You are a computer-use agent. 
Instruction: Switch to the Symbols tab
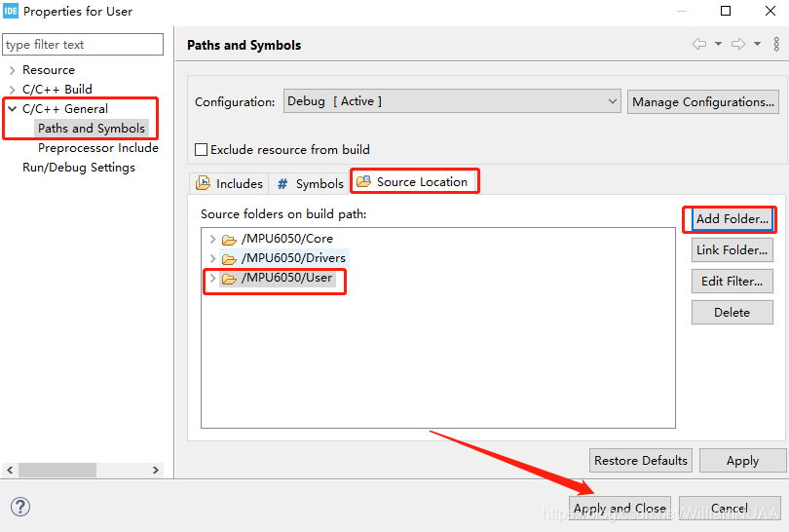tap(310, 184)
